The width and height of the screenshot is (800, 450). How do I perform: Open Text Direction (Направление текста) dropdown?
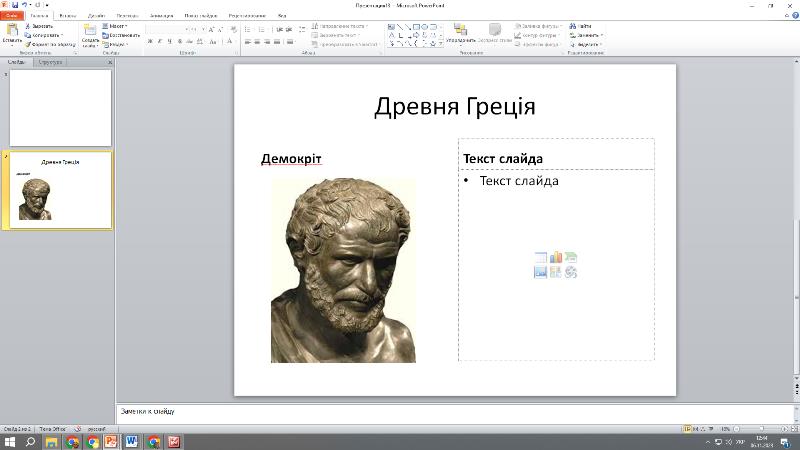pos(340,26)
